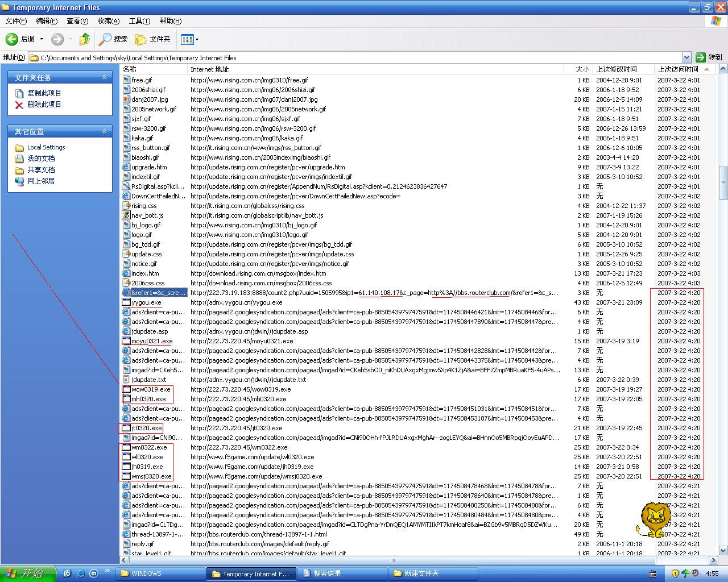
Task: Select the free.gif file icon
Action: tap(127, 80)
